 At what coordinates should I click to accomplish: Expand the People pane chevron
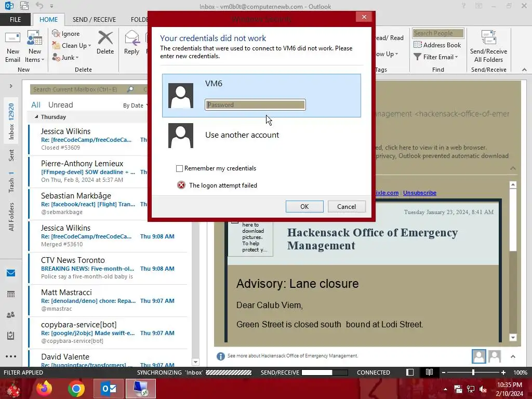coord(513,356)
